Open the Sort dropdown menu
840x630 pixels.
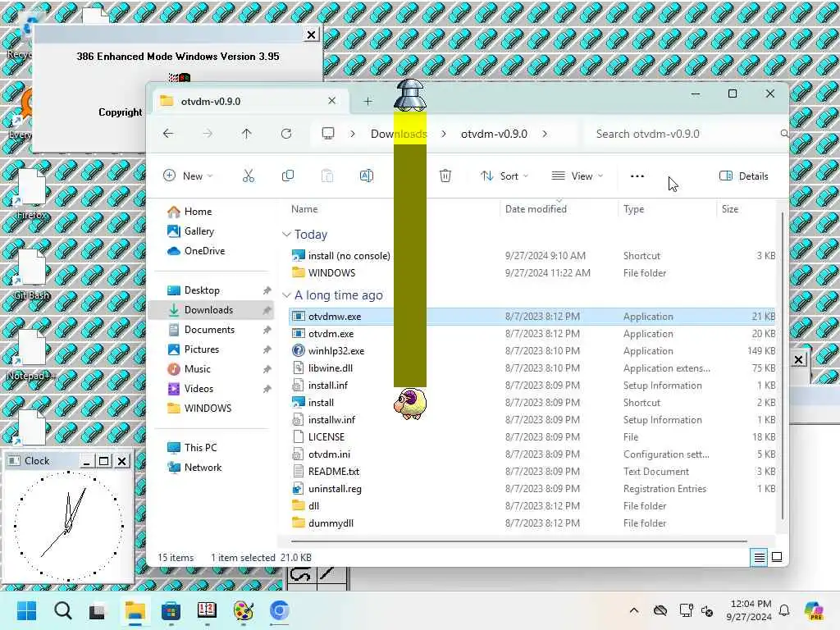tap(504, 176)
